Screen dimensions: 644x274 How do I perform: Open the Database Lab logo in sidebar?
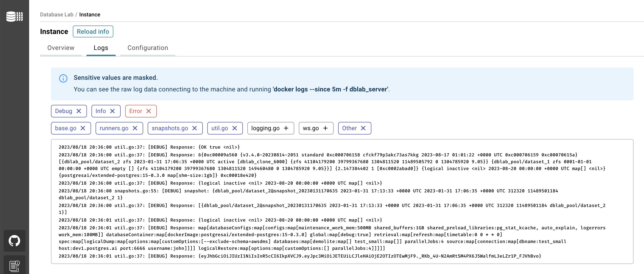tap(15, 17)
